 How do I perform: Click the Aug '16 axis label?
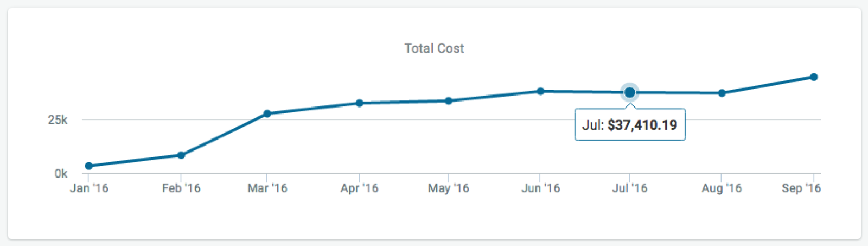pyautogui.click(x=722, y=188)
